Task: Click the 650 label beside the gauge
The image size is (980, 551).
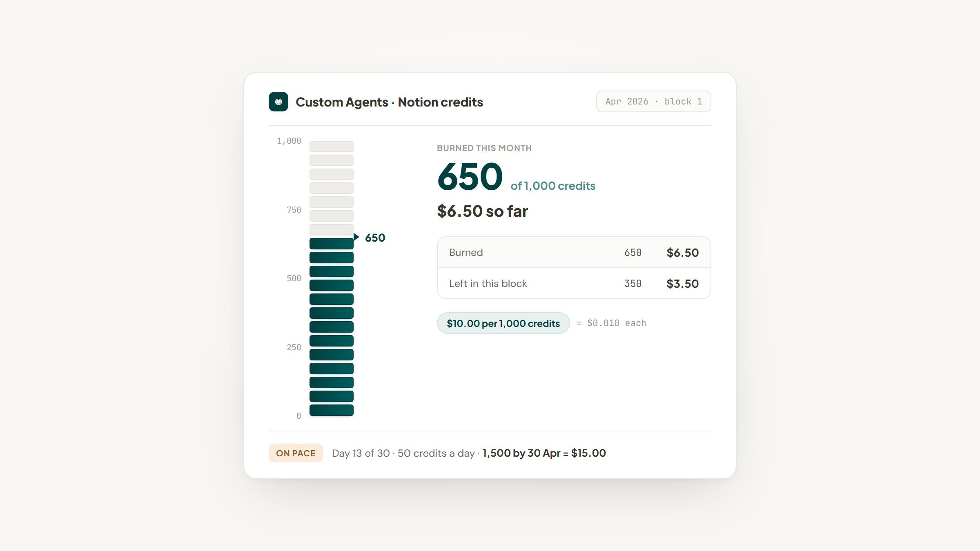Action: point(375,238)
